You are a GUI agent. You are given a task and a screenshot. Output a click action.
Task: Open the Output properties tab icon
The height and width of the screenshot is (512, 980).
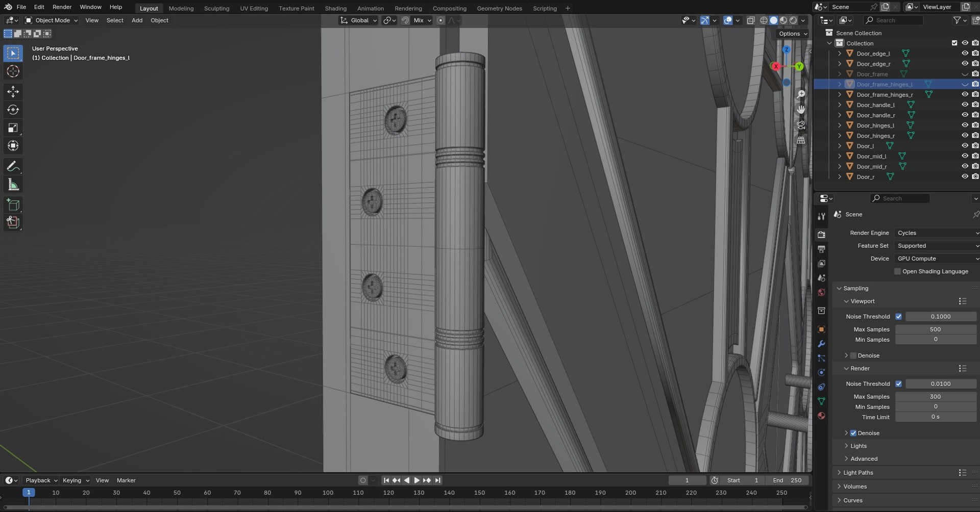(821, 249)
